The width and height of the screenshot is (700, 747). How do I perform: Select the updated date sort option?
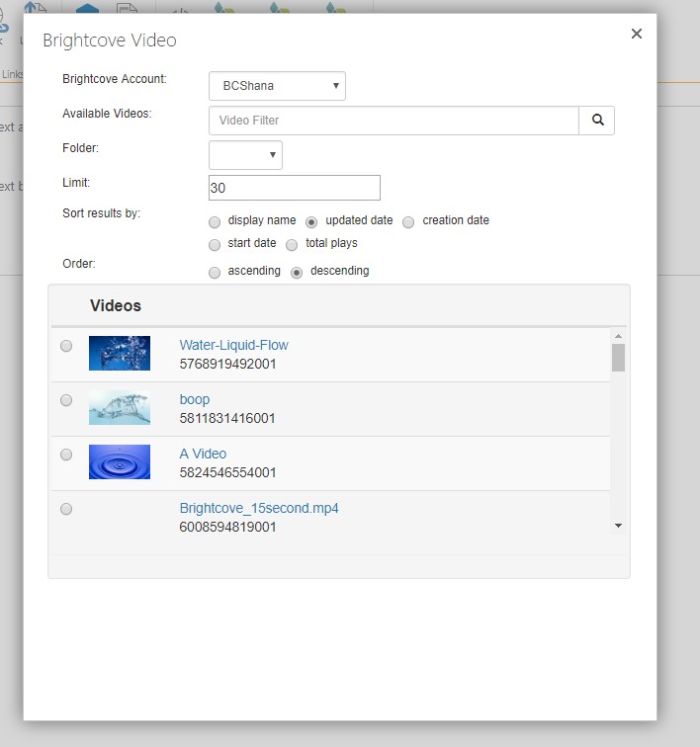point(311,221)
